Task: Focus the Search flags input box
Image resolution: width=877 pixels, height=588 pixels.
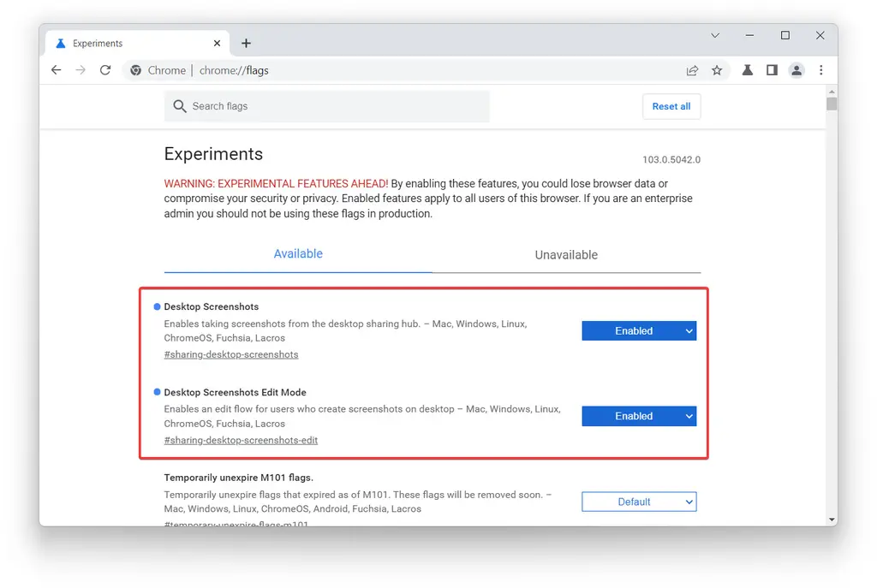Action: [334, 106]
